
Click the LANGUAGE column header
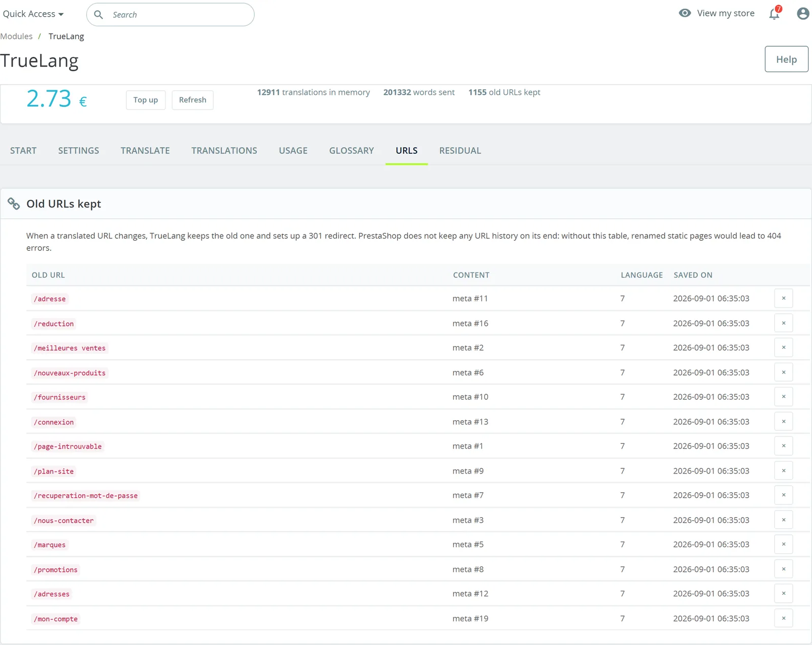tap(641, 275)
